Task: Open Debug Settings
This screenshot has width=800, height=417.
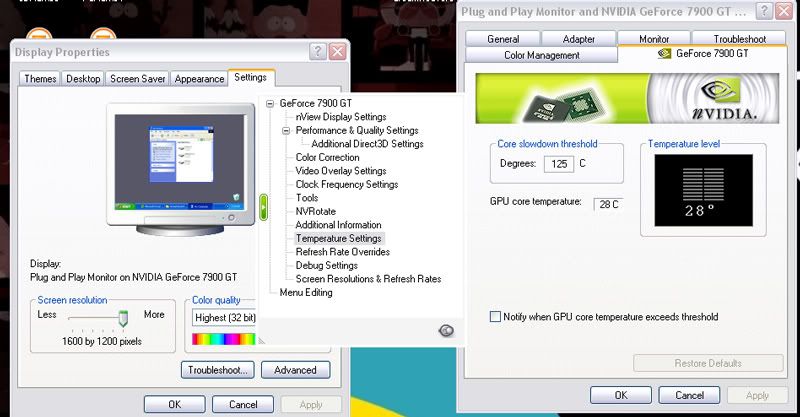Action: pos(327,265)
